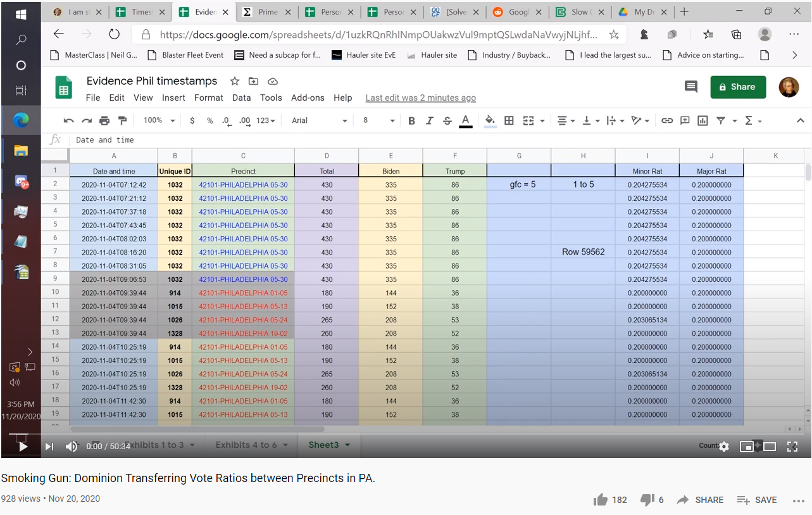Click the Print icon in Sheets toolbar
The width and height of the screenshot is (812, 515).
click(x=104, y=120)
